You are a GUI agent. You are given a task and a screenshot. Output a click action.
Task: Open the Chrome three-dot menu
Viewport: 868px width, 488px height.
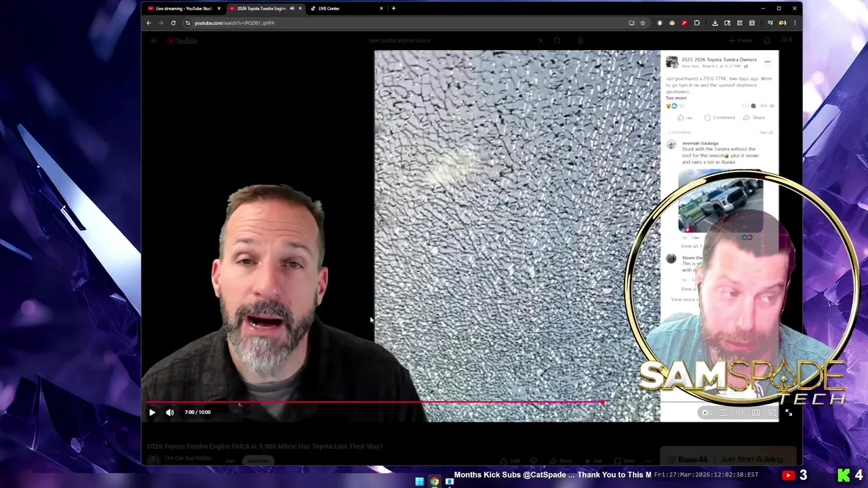pos(794,23)
